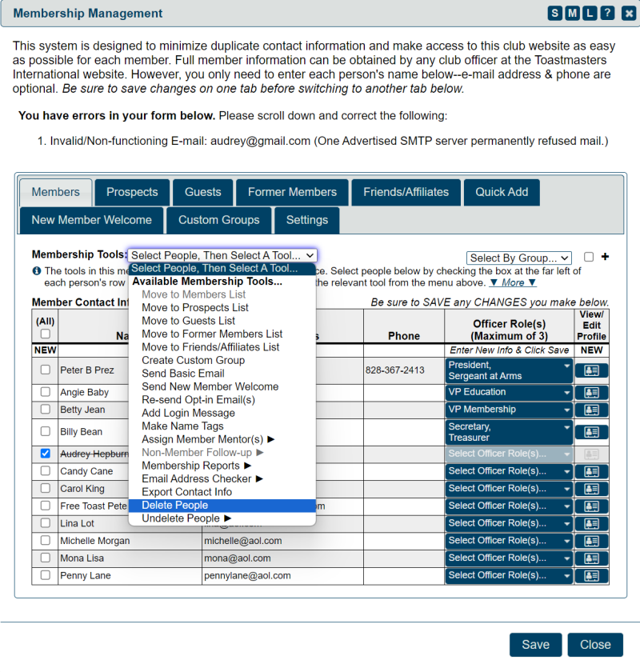
Task: Choose Move to Guests List
Action: pyautogui.click(x=222, y=321)
